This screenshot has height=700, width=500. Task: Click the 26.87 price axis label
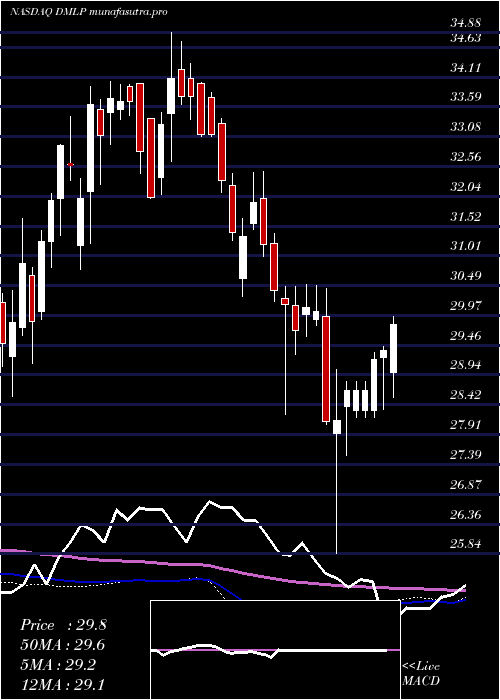[465, 485]
